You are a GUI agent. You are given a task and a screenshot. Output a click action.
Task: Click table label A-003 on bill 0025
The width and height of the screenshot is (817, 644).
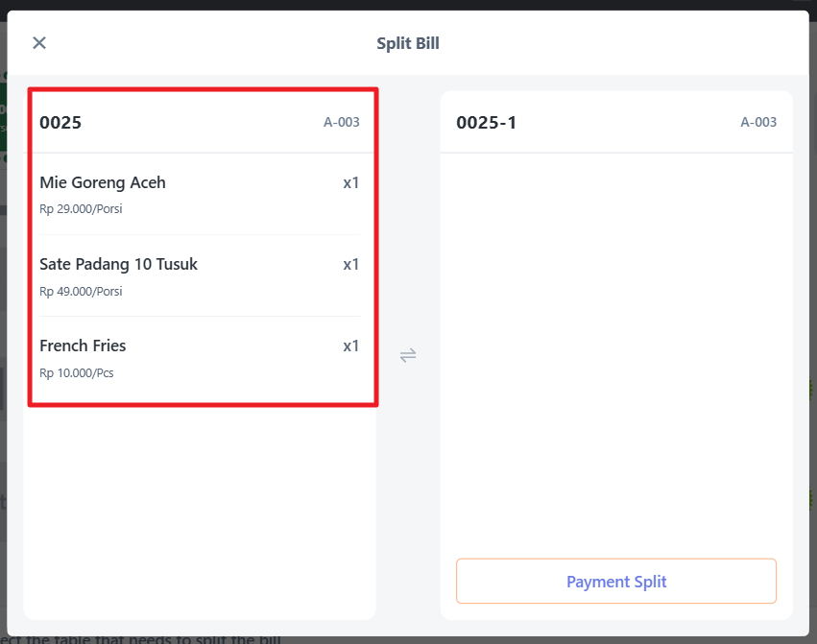[341, 123]
